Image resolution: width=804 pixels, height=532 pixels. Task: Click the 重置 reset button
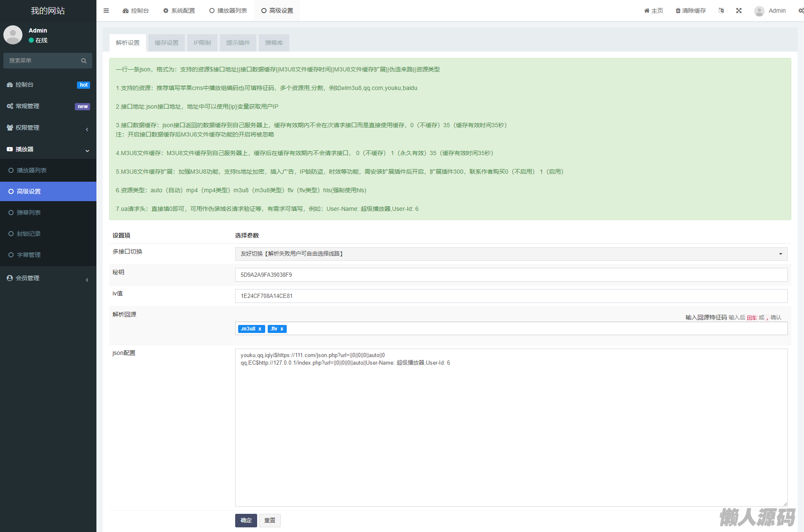click(270, 521)
